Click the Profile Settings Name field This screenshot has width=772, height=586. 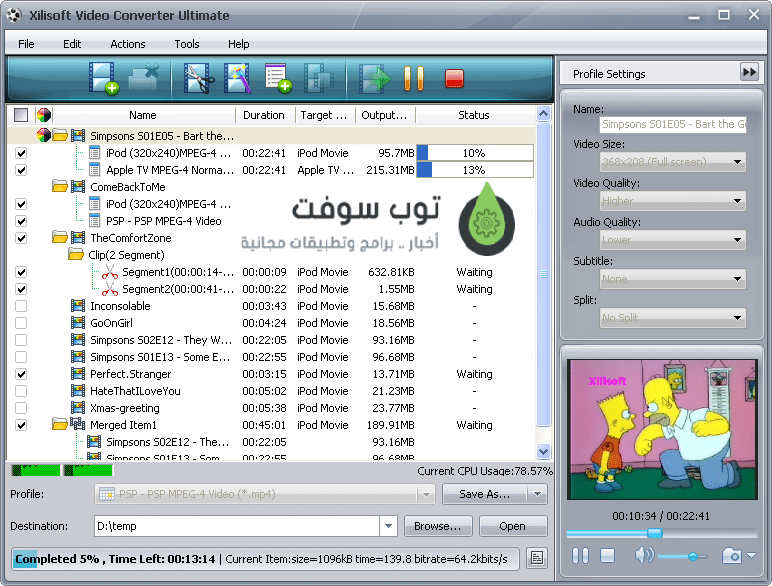click(x=673, y=124)
